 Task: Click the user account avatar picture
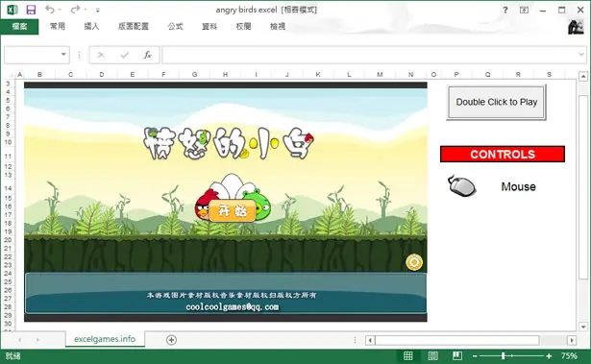[x=576, y=27]
